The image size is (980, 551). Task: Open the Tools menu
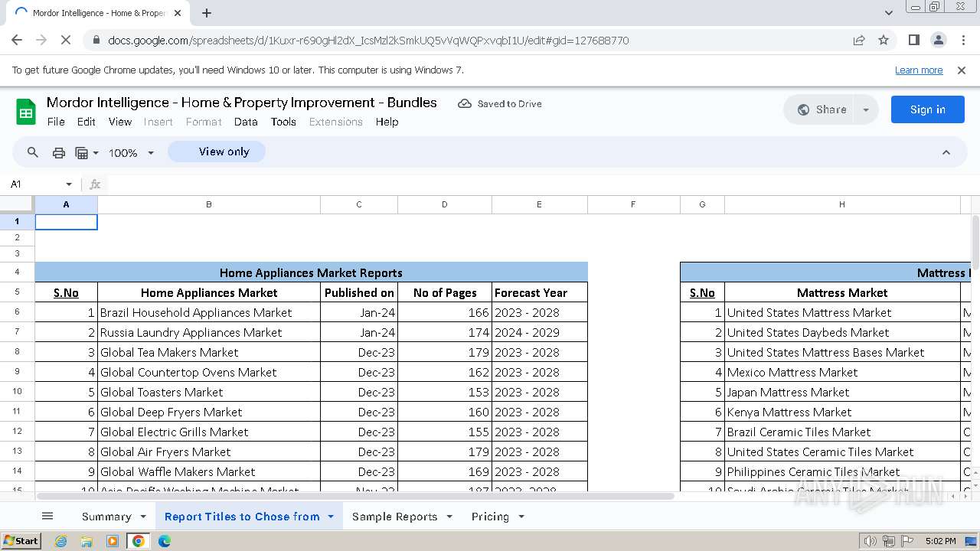283,122
